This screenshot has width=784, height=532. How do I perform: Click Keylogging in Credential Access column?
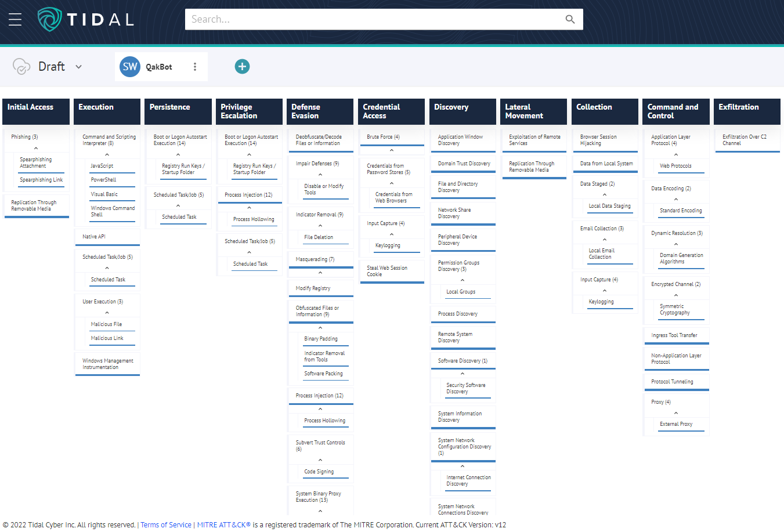pos(397,246)
